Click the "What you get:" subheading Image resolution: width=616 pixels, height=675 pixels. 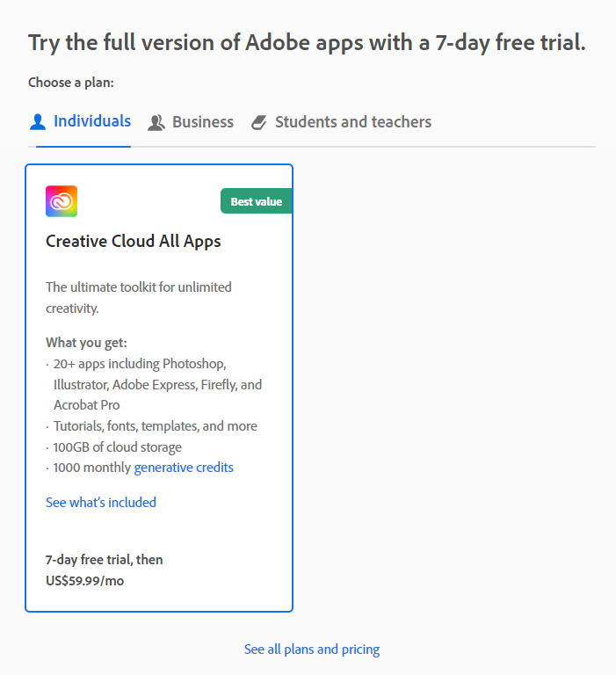pyautogui.click(x=86, y=343)
